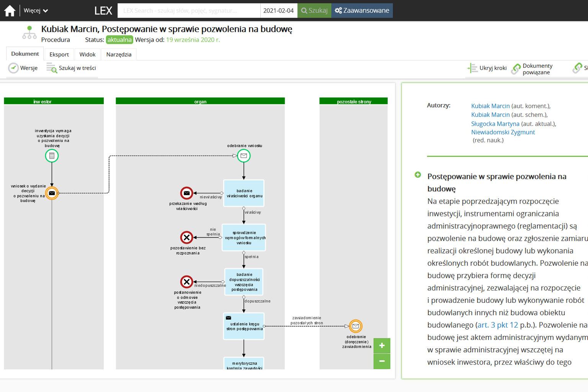
Task: Open the date field 2021-02-04
Action: pos(278,11)
